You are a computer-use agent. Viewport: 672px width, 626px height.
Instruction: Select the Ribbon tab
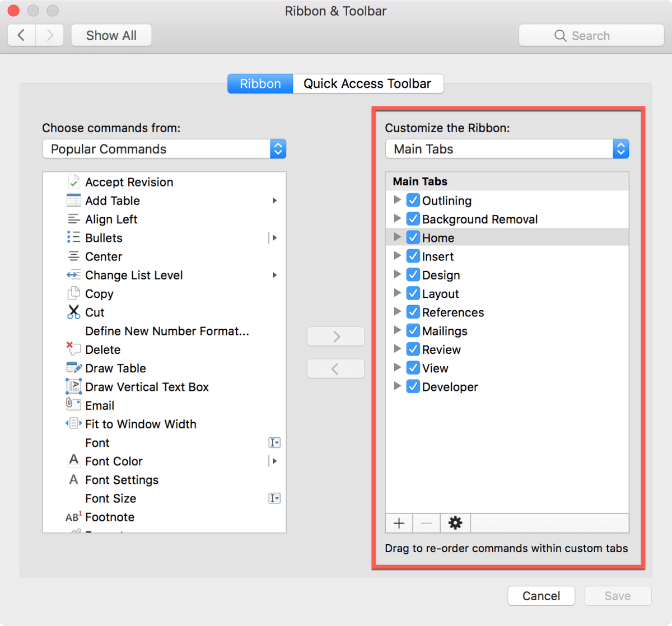pyautogui.click(x=260, y=84)
